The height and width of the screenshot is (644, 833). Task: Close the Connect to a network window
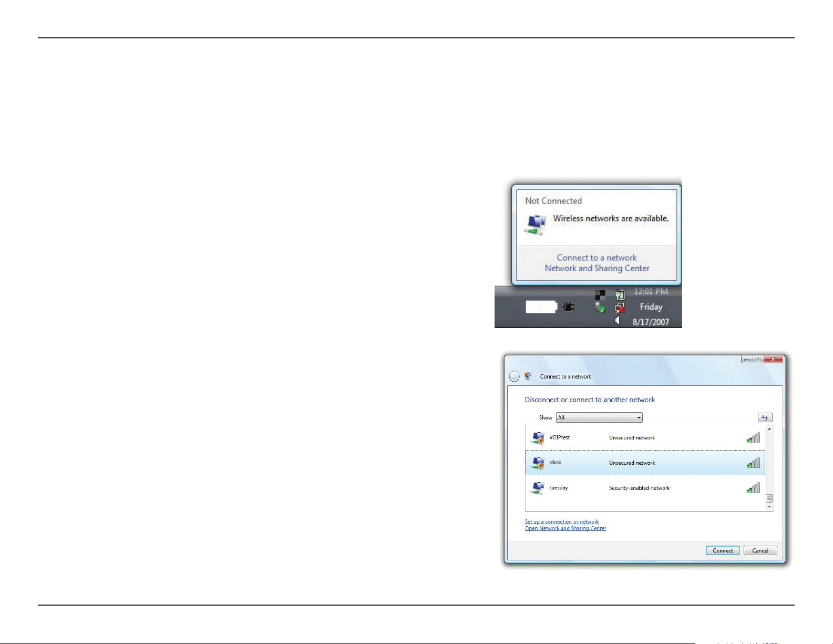[x=773, y=360]
